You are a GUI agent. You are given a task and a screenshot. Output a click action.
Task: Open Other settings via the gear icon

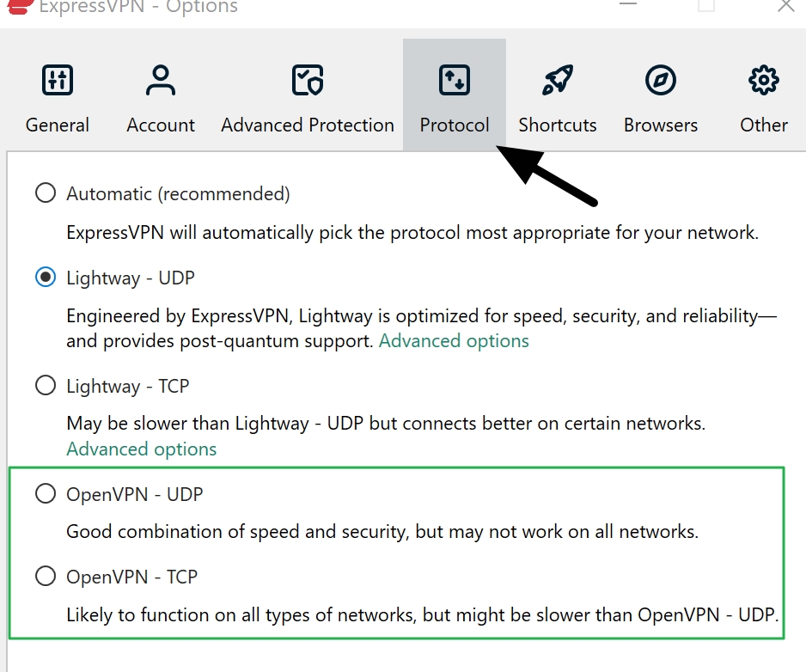click(762, 80)
